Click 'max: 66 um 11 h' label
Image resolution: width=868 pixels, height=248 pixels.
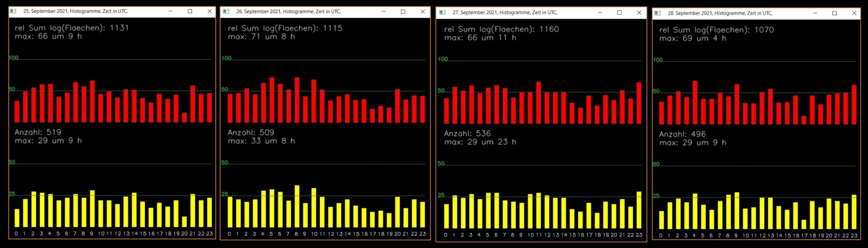(x=480, y=37)
